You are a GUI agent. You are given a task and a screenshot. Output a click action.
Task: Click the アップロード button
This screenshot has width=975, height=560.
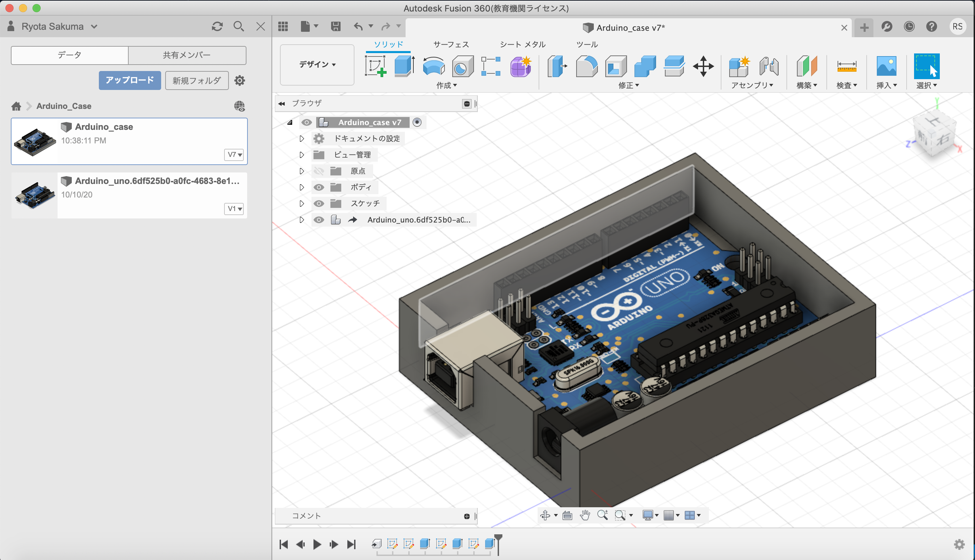click(130, 80)
